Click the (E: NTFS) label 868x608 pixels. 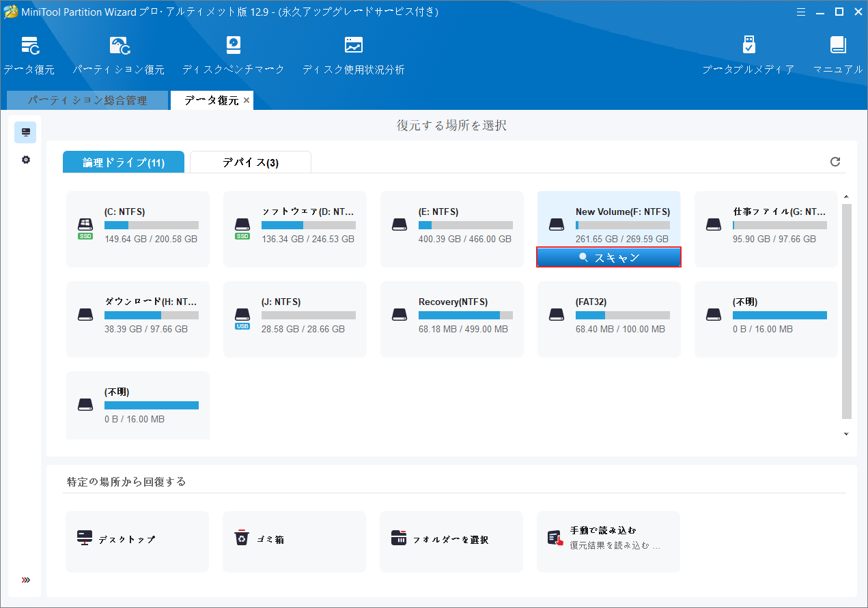(438, 212)
